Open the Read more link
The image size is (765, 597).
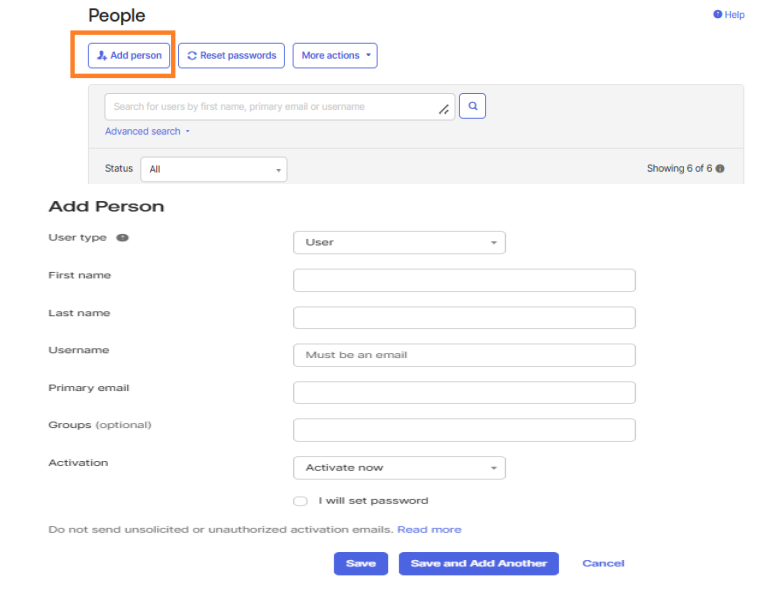pyautogui.click(x=429, y=530)
